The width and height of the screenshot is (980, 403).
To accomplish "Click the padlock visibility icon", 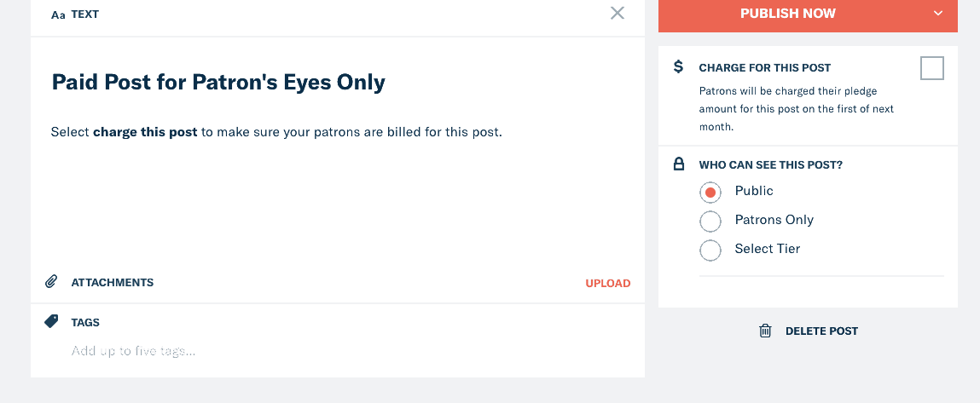I will click(x=678, y=164).
